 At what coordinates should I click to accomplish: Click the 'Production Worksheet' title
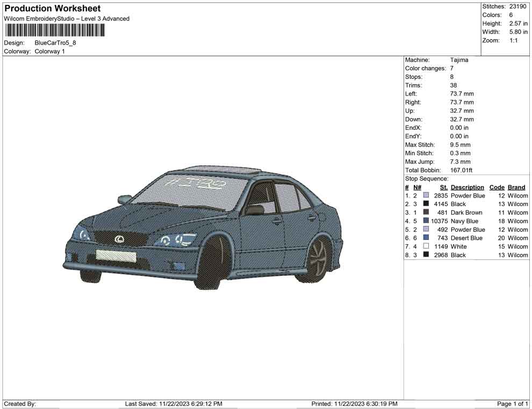tap(53, 9)
